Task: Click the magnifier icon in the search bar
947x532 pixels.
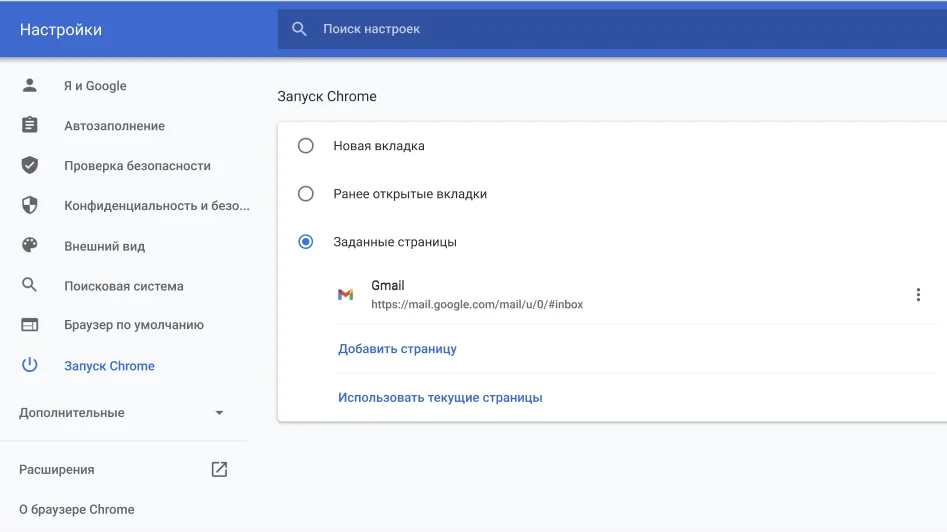Action: (x=299, y=30)
